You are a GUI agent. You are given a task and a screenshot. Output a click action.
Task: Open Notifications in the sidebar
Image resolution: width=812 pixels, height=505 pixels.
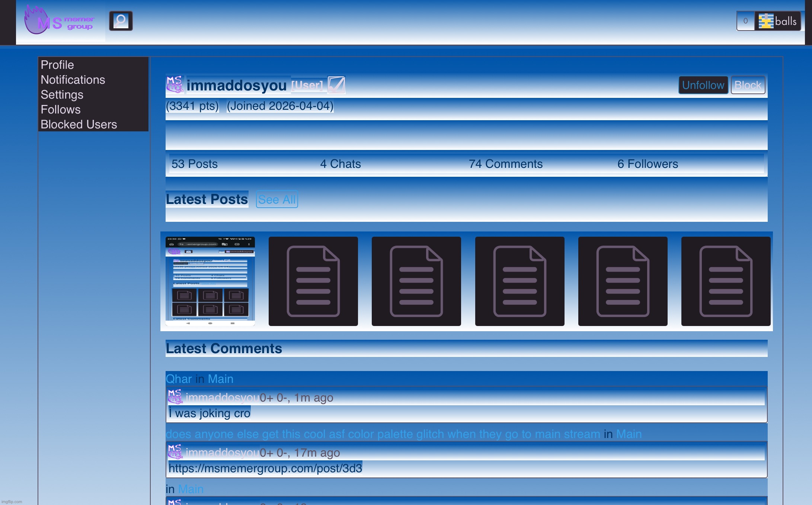73,80
